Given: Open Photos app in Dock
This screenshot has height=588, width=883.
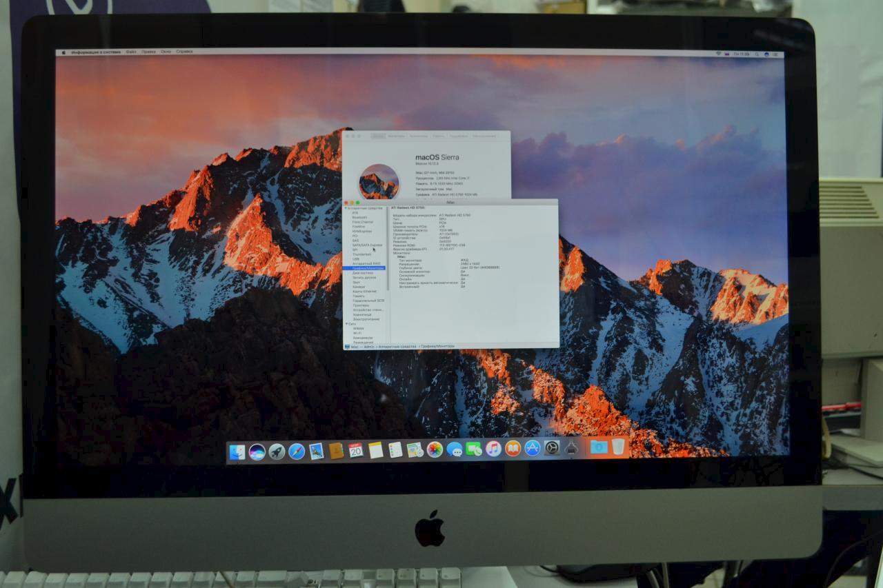Looking at the screenshot, I should coord(435,450).
